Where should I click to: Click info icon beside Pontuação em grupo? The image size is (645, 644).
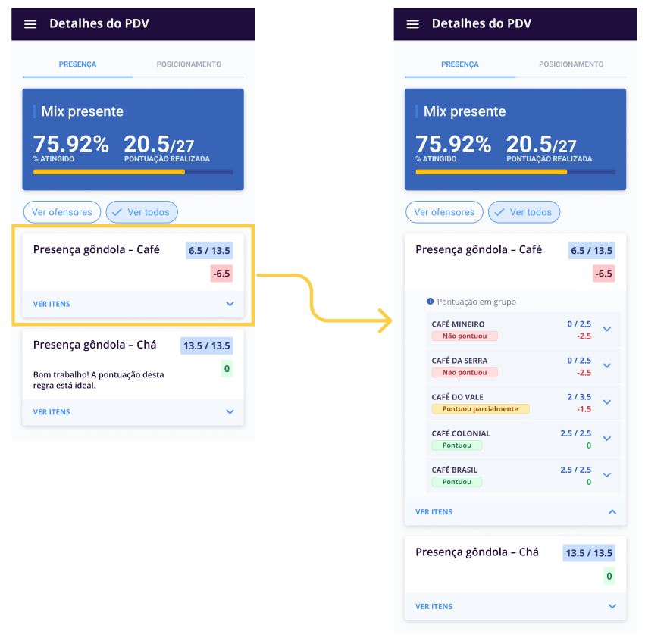(431, 302)
